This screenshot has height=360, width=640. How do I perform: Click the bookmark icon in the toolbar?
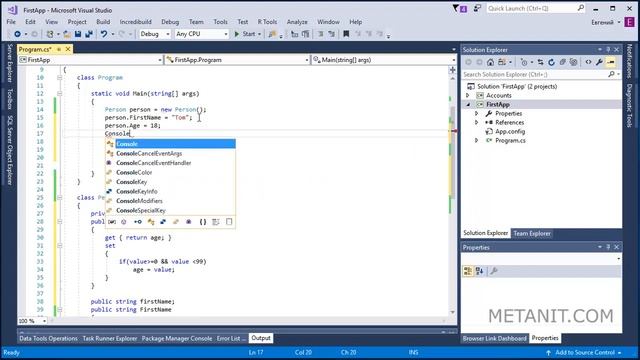pyautogui.click(x=346, y=34)
